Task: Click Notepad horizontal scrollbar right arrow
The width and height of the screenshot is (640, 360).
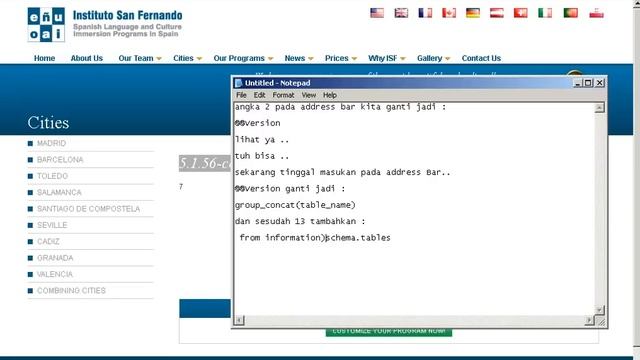Action: click(589, 320)
